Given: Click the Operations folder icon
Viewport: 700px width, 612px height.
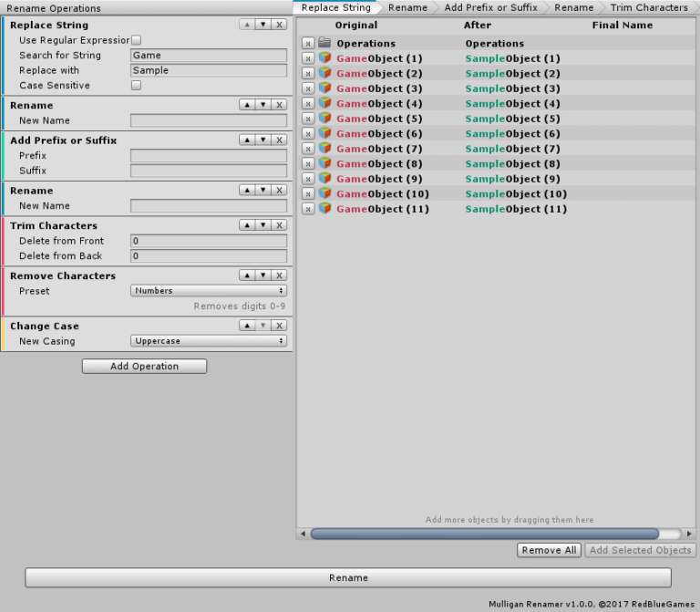Looking at the screenshot, I should [x=324, y=43].
